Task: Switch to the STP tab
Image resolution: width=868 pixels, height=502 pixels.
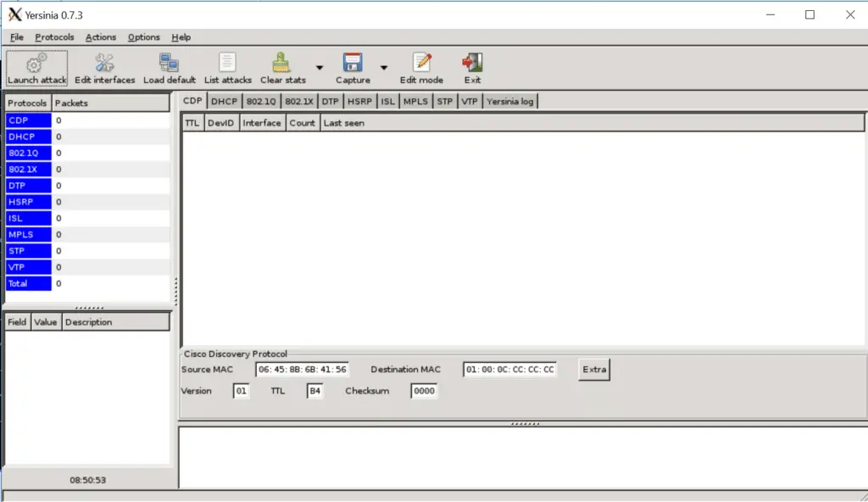Action: (444, 100)
